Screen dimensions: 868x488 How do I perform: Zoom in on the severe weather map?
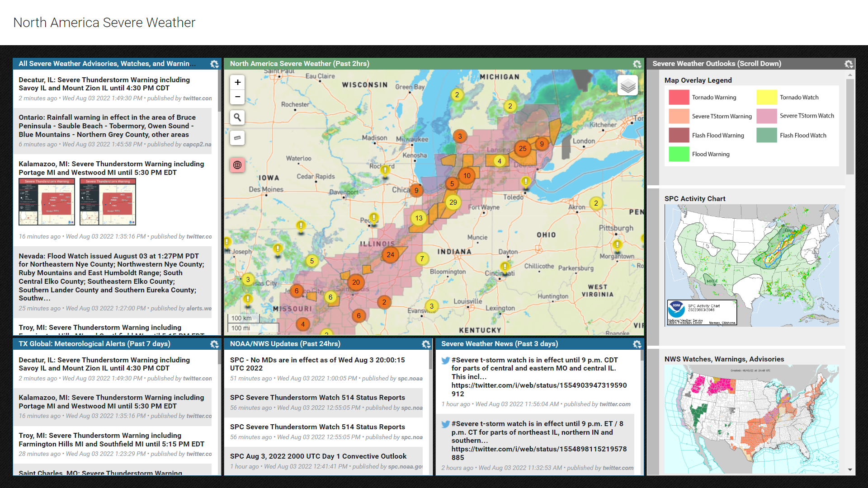[237, 82]
